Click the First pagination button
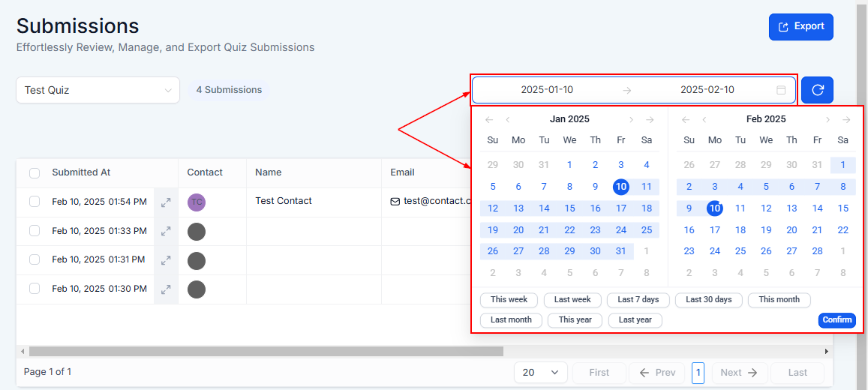This screenshot has width=868, height=390. tap(599, 373)
